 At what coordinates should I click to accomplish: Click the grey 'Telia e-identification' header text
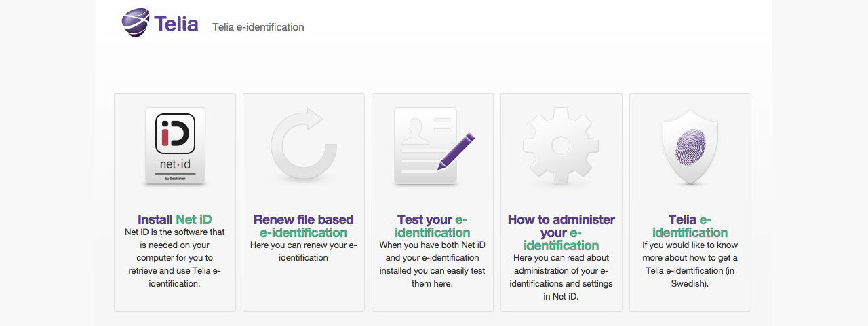pyautogui.click(x=258, y=27)
